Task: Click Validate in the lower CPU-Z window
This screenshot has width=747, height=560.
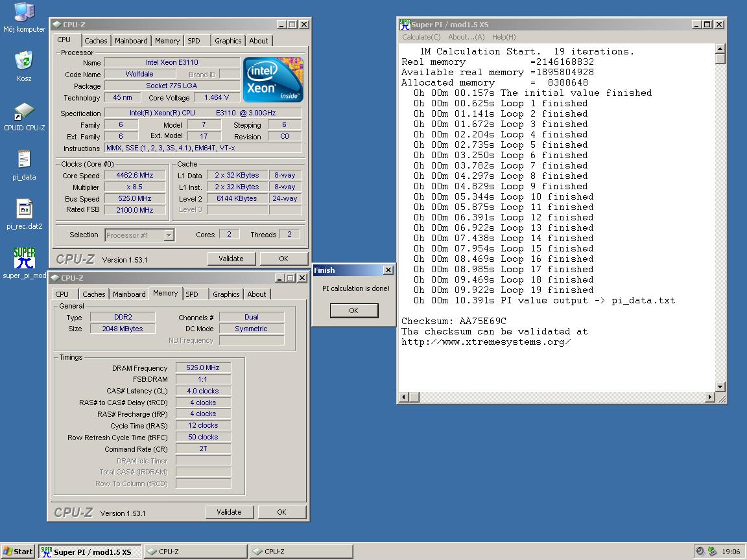Action: [229, 512]
